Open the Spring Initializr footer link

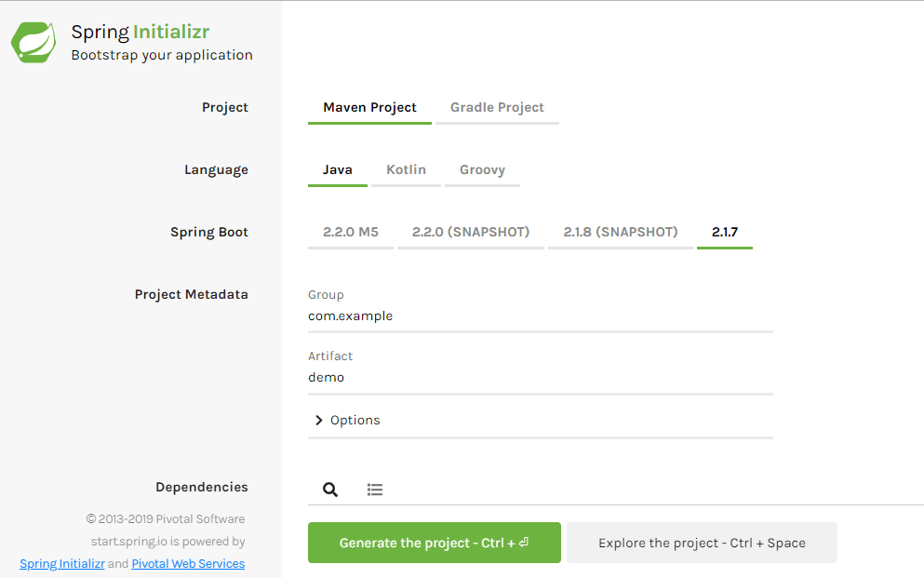pyautogui.click(x=62, y=564)
